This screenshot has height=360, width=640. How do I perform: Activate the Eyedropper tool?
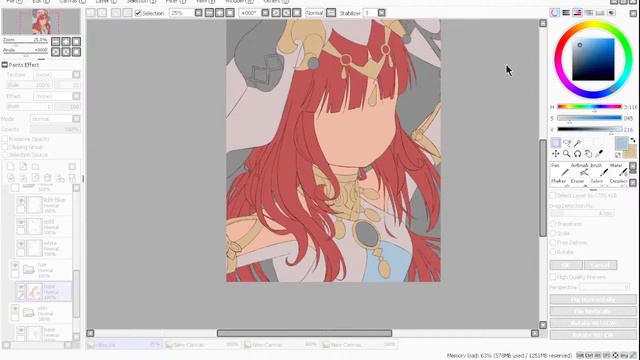click(x=599, y=153)
